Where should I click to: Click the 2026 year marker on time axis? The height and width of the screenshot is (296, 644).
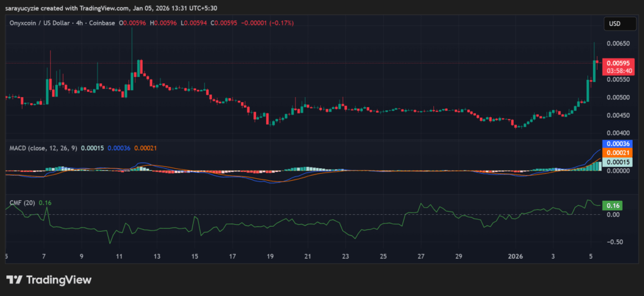pos(515,256)
